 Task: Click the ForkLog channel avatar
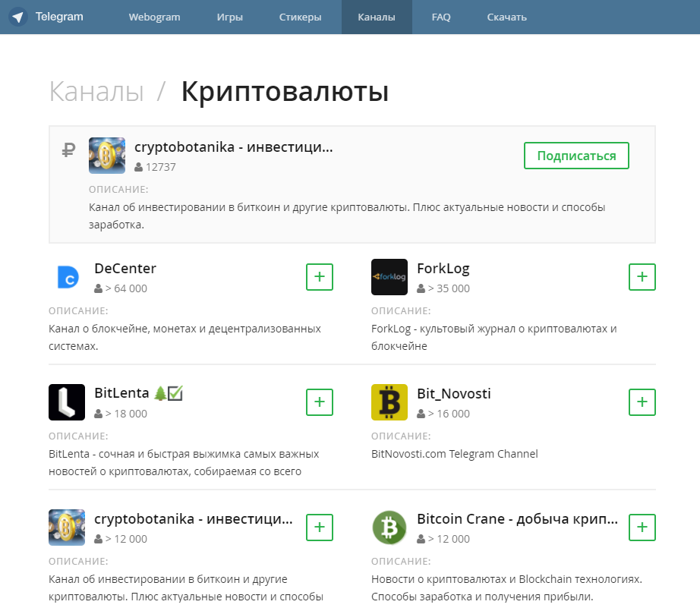tap(389, 276)
